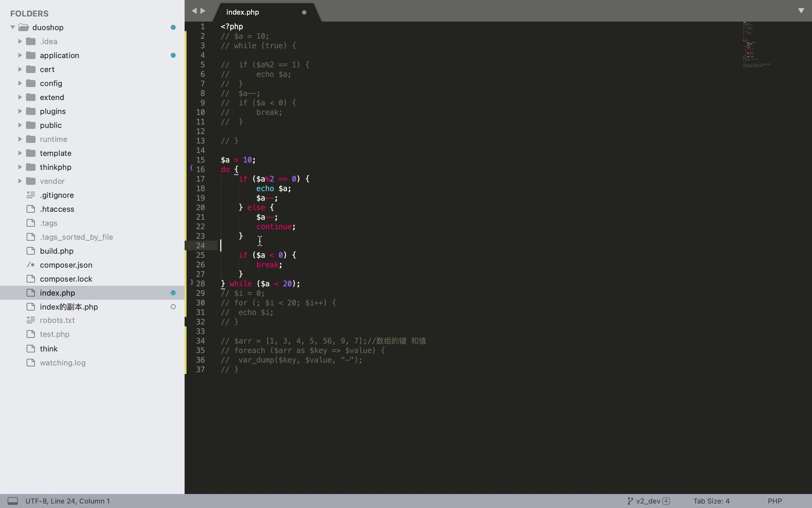Screen dimensions: 812x508
Task: Open the tab list dropdown arrow
Action: coord(801,11)
